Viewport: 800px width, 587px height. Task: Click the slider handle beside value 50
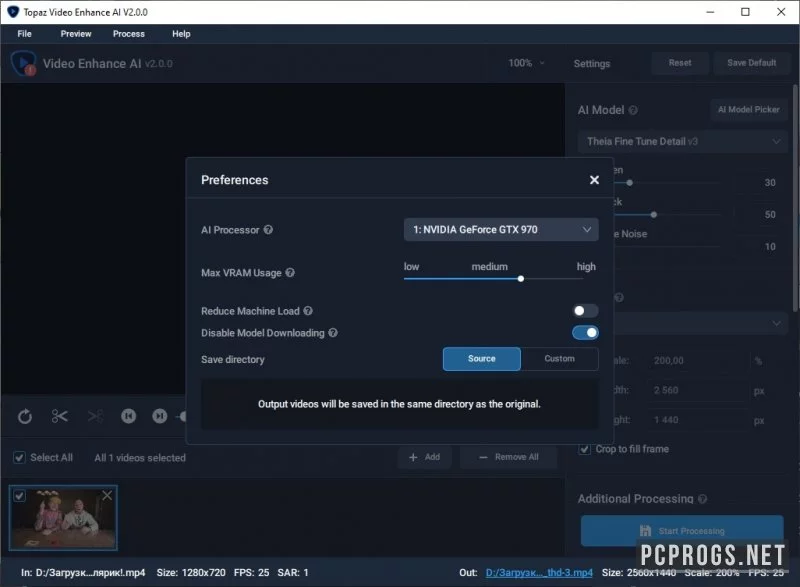(654, 215)
